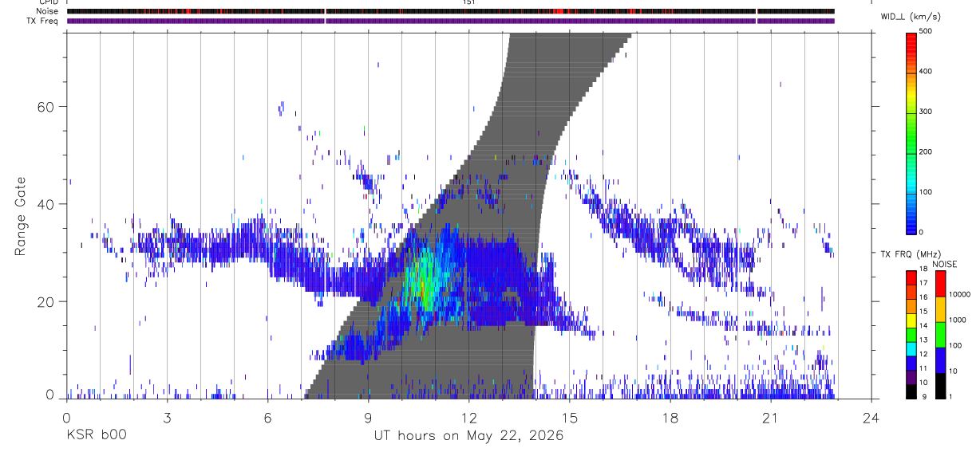Click the 20 tick on the Range Gate axis

pos(48,302)
